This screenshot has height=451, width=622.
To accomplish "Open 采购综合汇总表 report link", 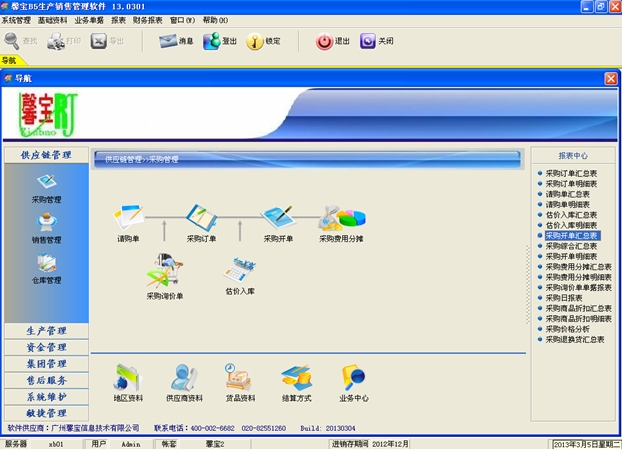I will tap(571, 246).
